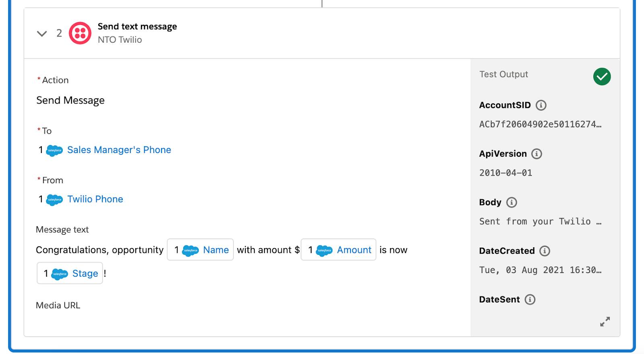
Task: Click the ApiVersion value 2010-04-01
Action: [x=506, y=173]
